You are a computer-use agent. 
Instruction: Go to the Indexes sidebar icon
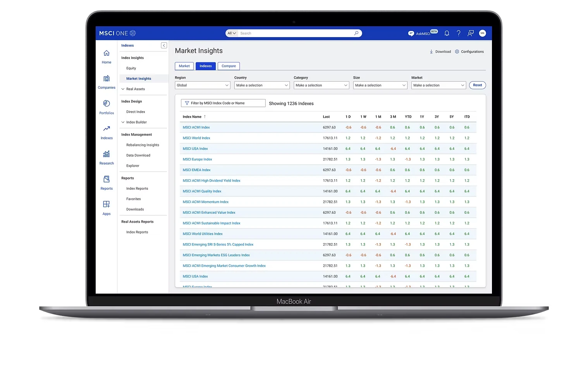point(107,129)
